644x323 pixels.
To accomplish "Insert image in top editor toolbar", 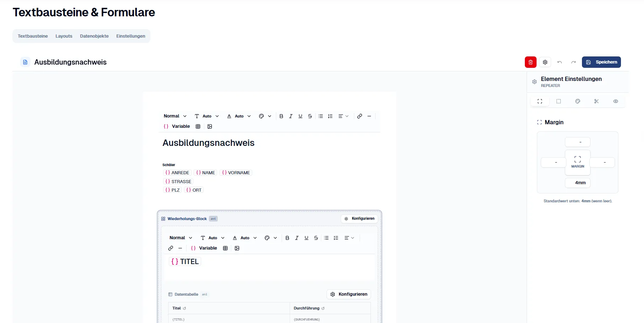I will [x=210, y=126].
